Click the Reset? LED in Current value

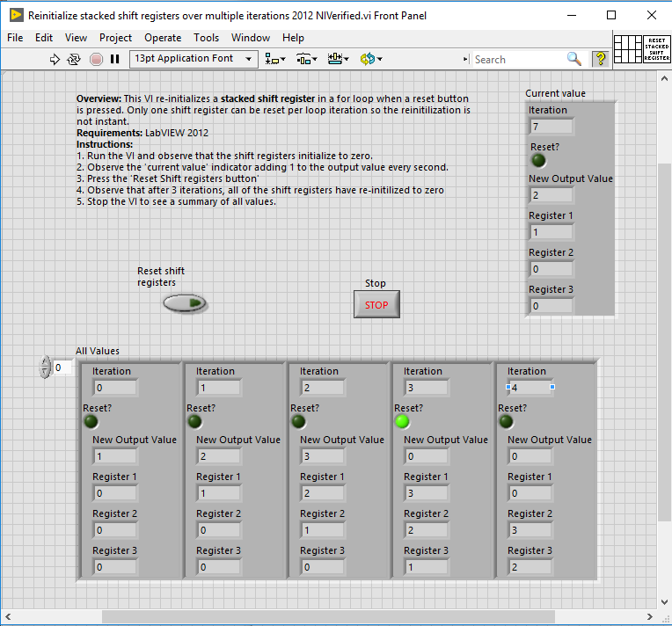pos(538,161)
